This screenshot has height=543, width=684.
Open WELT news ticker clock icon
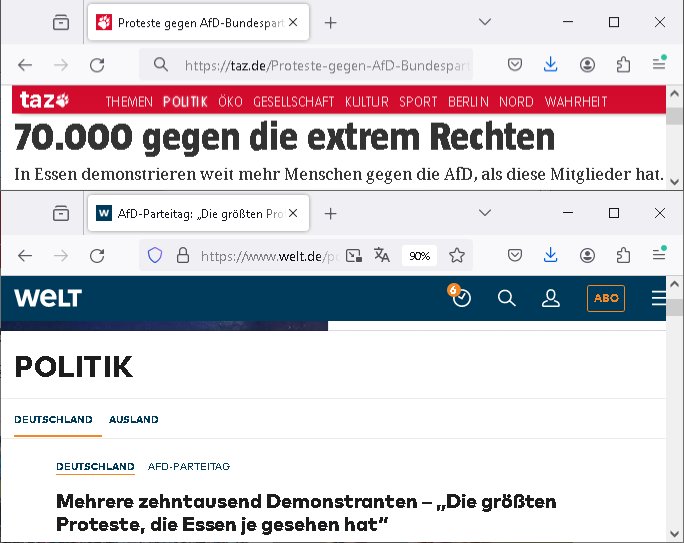coord(459,296)
